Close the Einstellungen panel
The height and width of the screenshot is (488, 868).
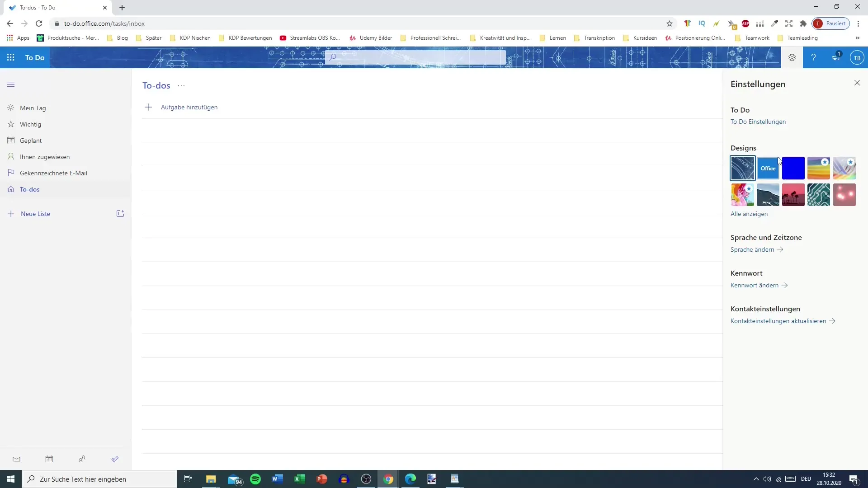pos(857,83)
